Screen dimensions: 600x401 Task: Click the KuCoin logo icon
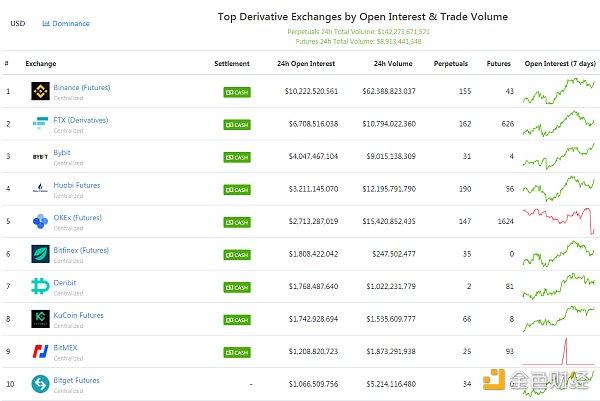(40, 319)
